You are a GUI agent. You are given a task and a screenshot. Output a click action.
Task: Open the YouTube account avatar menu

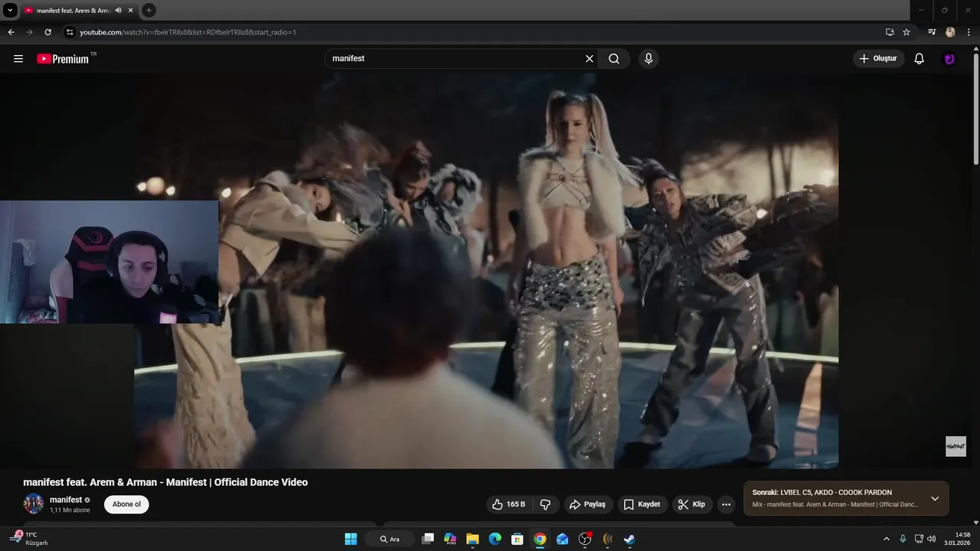(x=949, y=59)
